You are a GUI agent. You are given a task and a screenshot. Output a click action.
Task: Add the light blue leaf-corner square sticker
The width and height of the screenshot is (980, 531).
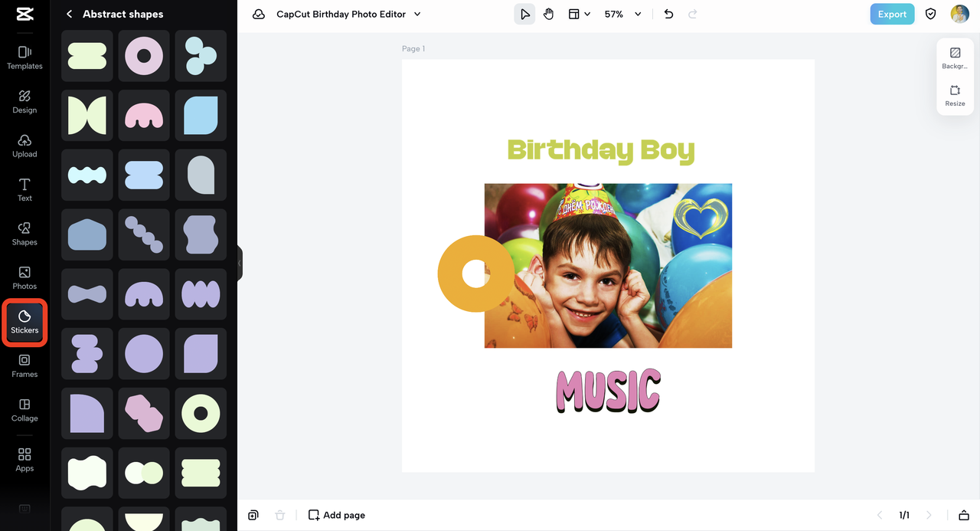pyautogui.click(x=201, y=116)
